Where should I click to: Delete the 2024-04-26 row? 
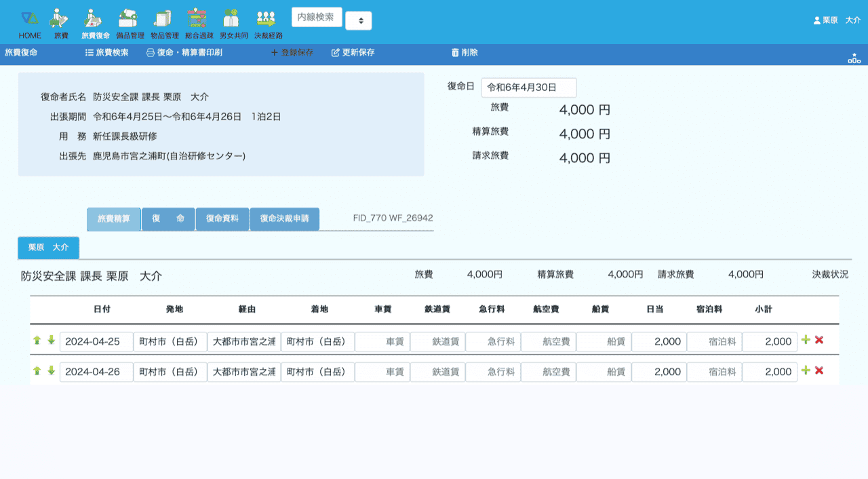819,370
